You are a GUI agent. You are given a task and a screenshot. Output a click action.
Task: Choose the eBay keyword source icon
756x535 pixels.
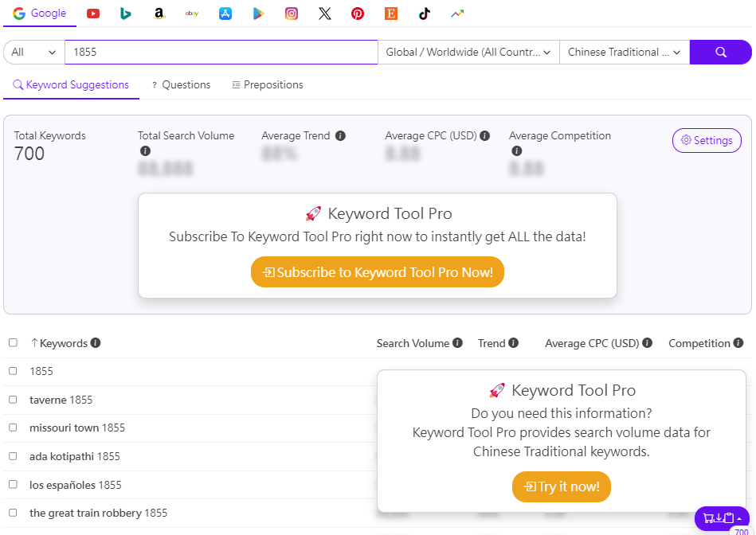tap(192, 14)
